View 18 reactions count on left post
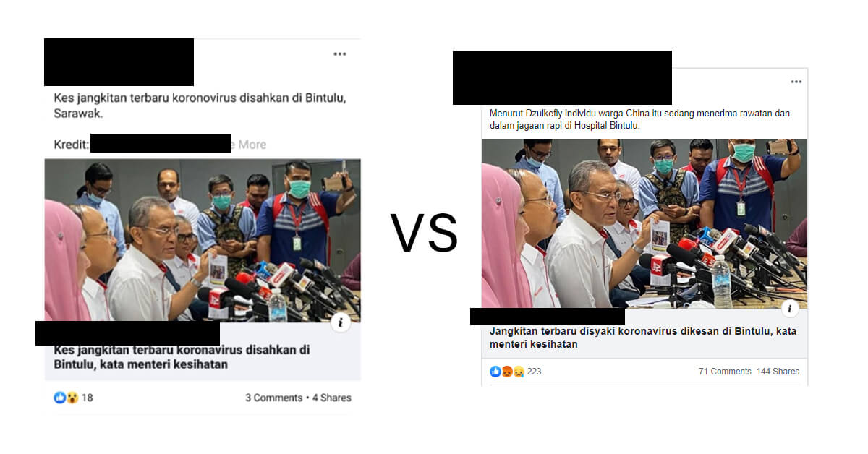This screenshot has height=454, width=868. pos(87,398)
